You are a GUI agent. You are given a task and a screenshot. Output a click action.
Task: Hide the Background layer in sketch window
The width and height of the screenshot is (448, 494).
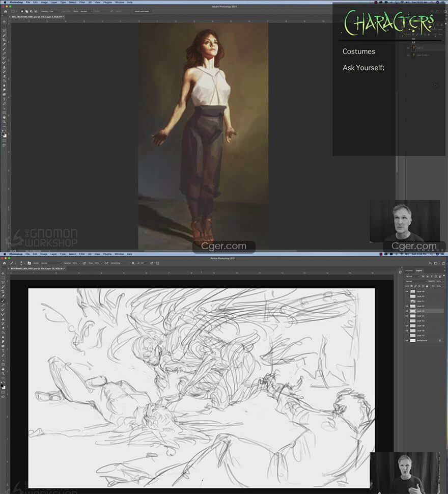pyautogui.click(x=407, y=341)
